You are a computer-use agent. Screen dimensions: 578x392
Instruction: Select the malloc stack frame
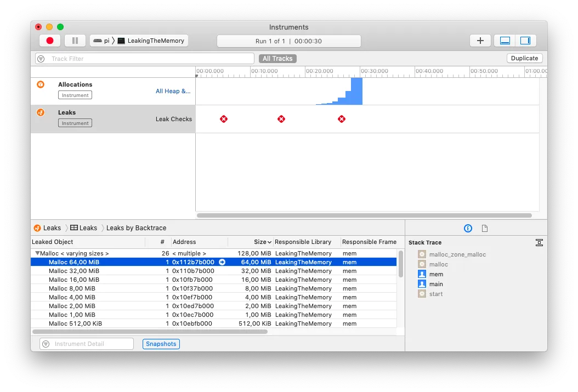(x=433, y=264)
